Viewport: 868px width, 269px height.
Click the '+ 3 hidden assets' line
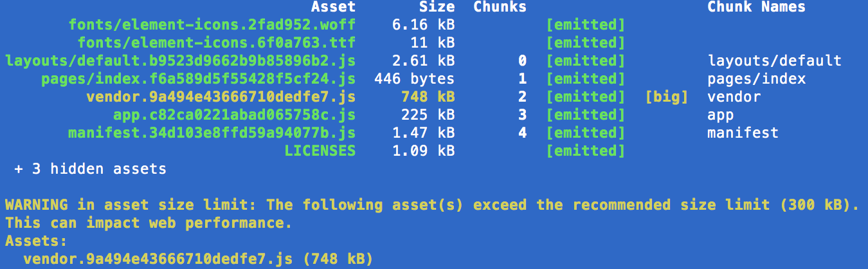(x=91, y=169)
